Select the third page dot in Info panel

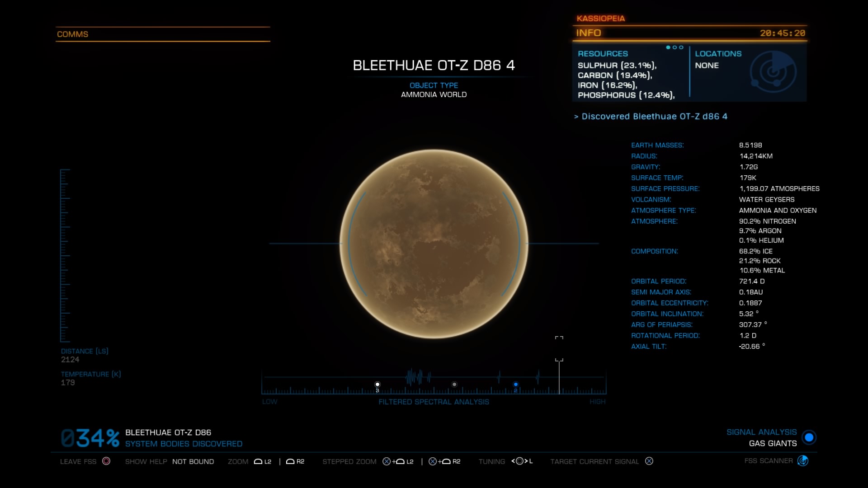[681, 47]
